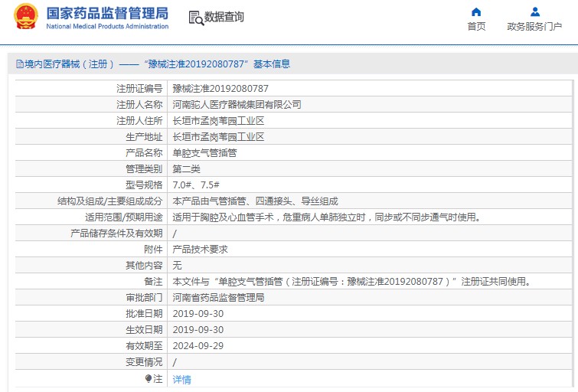Click model spec value 7.0#、7.5#
This screenshot has width=578, height=392.
pos(196,185)
